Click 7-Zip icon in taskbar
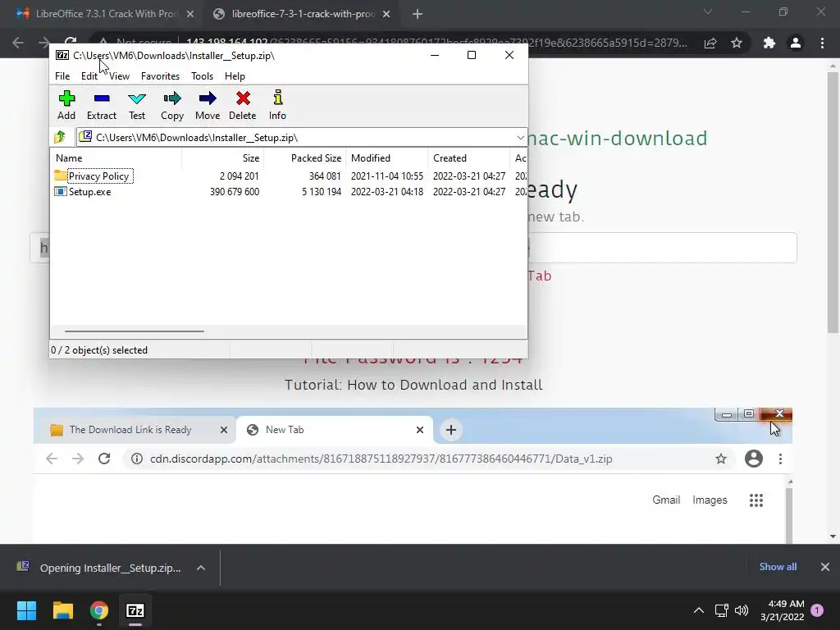Viewport: 840px width, 630px height. click(x=135, y=610)
